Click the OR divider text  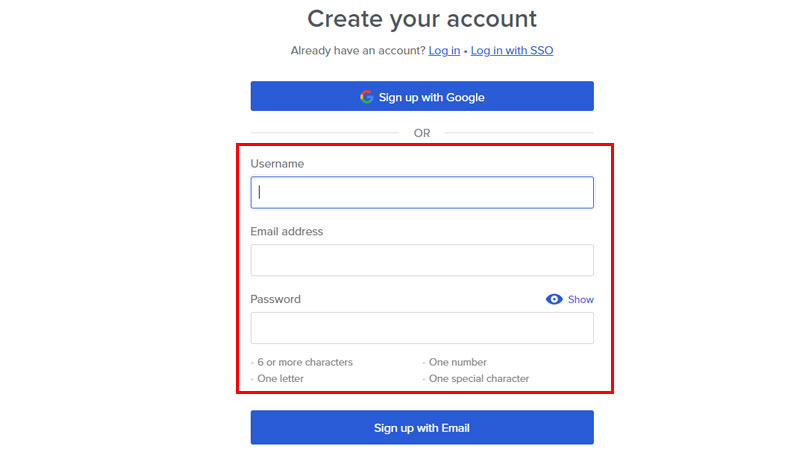click(422, 133)
